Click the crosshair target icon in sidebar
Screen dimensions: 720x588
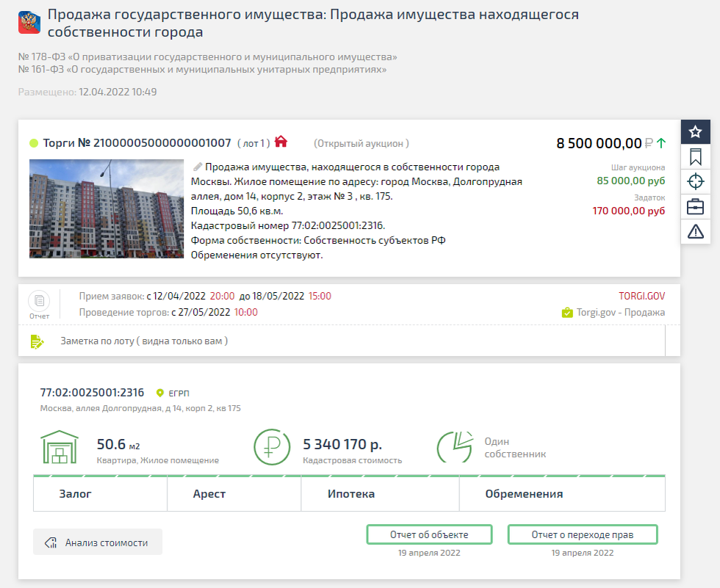tap(695, 181)
